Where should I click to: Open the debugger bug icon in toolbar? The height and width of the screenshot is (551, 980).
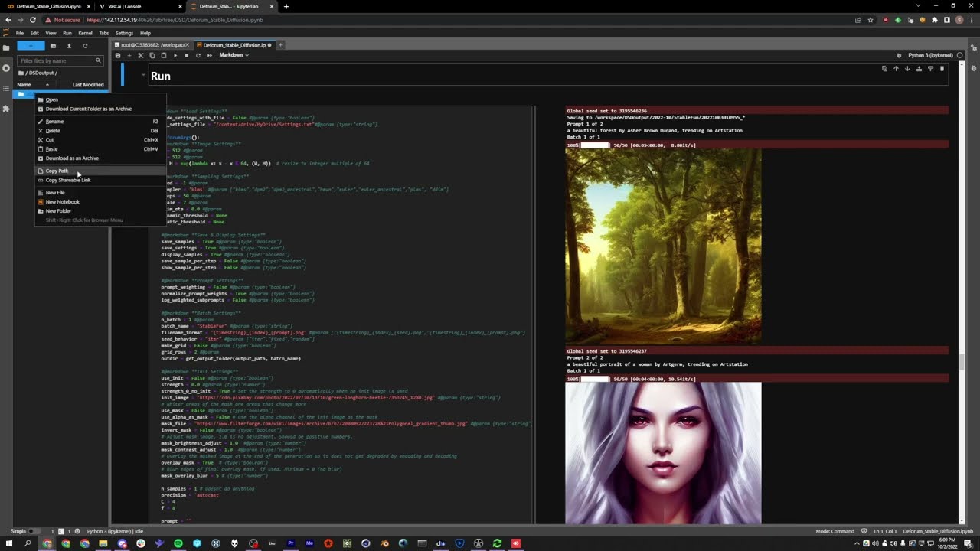point(899,55)
